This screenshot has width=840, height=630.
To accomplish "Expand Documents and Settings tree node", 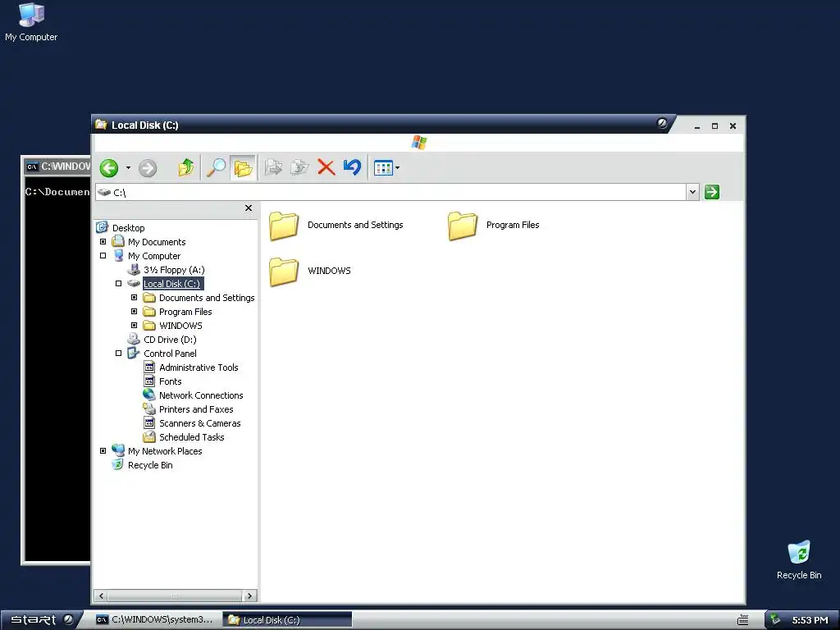I will point(134,297).
